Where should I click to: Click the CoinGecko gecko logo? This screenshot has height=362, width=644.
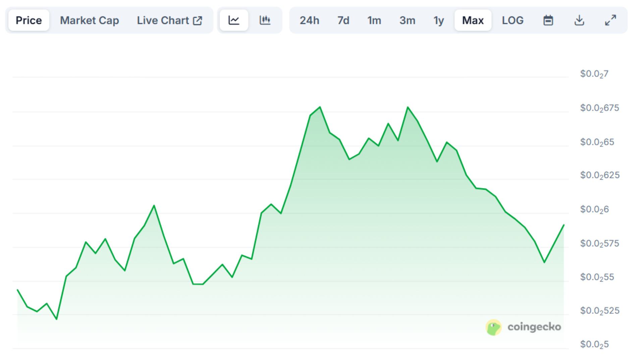(x=493, y=327)
